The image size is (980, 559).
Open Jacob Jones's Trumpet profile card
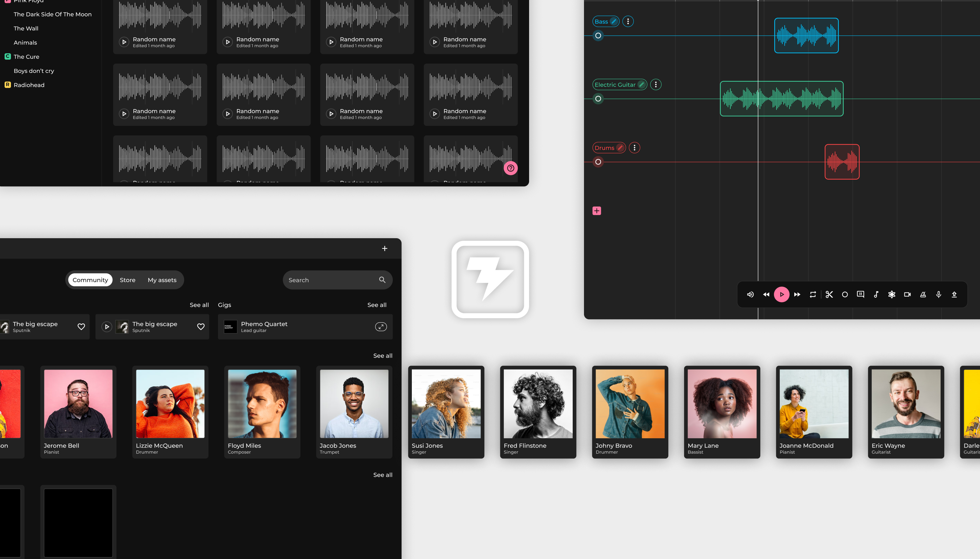pos(354,412)
